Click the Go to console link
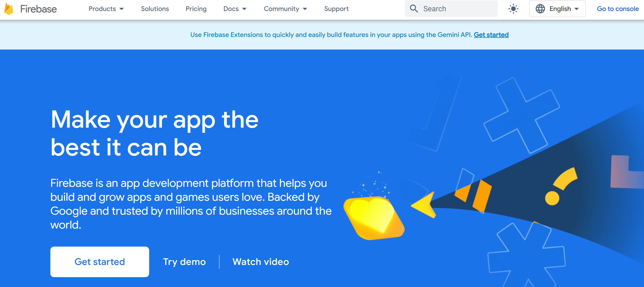 pos(618,9)
